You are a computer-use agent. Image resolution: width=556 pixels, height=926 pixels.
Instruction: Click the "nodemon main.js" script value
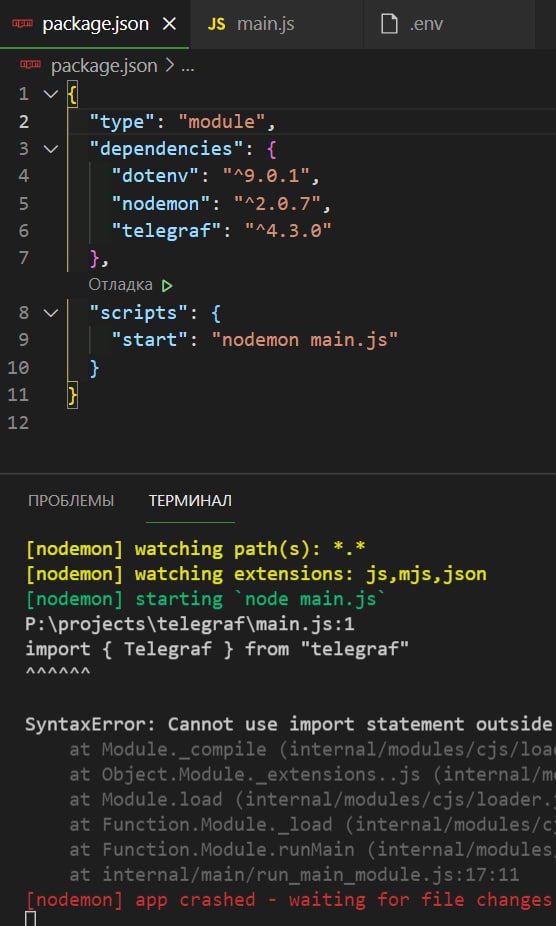tap(305, 340)
